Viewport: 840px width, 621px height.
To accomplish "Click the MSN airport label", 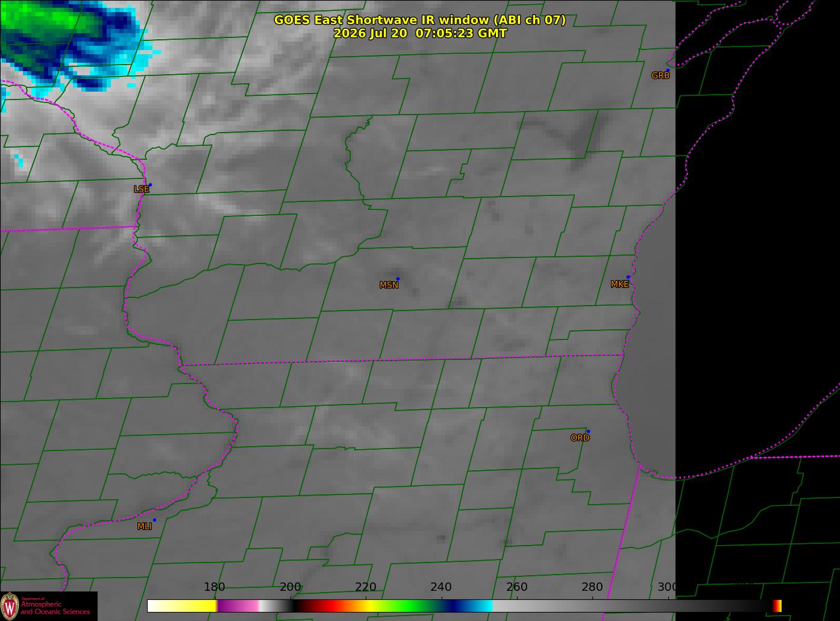I will (389, 285).
